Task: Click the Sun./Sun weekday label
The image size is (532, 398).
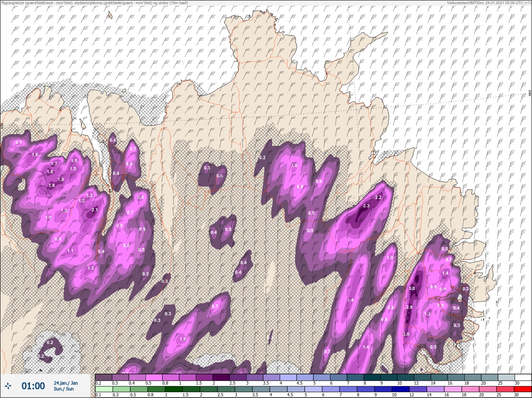Action: tap(64, 389)
